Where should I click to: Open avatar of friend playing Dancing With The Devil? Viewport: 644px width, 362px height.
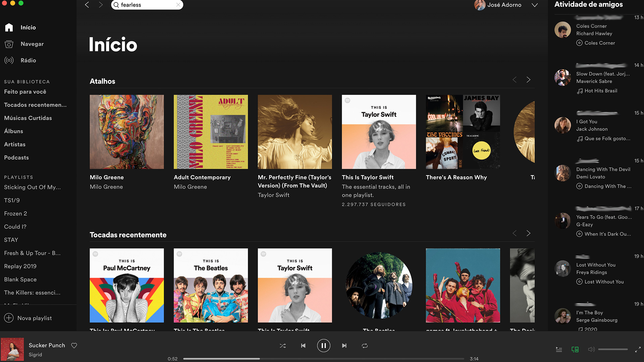click(x=562, y=173)
